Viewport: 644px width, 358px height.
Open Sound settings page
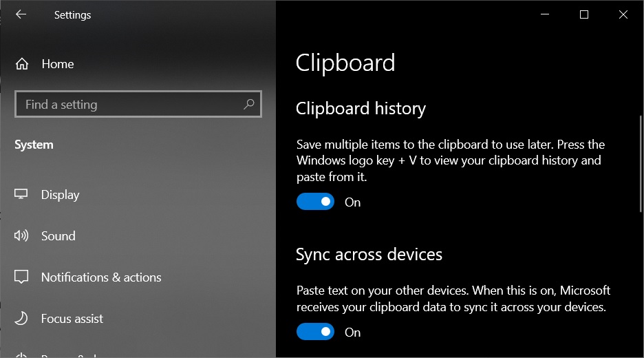[58, 236]
